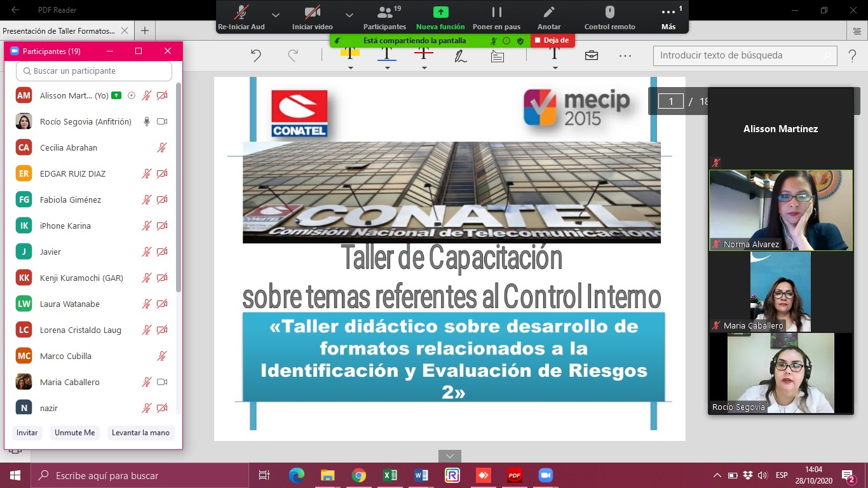
Task: Click the shield icon in green sharing bar
Action: click(520, 41)
